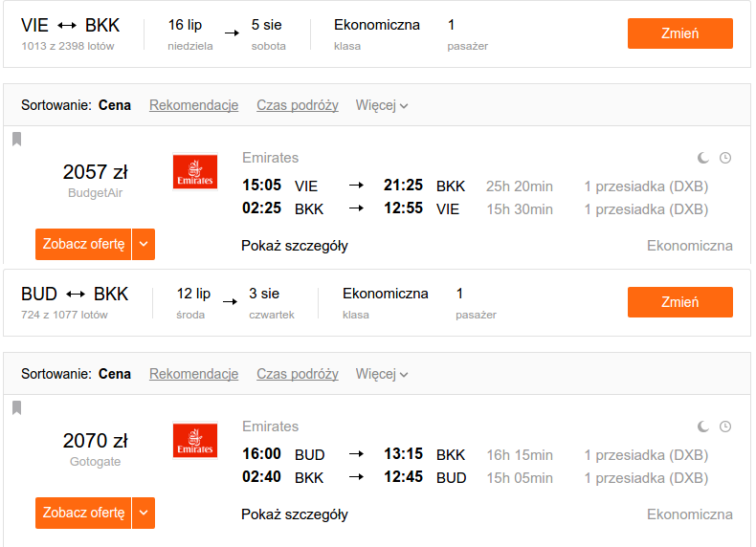Bookmark the 2057 zł Emirates flight

pos(17,139)
